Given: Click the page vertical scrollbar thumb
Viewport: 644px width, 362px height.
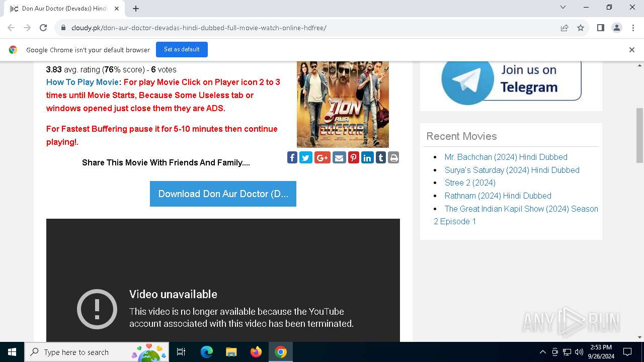Looking at the screenshot, I should coord(639,135).
